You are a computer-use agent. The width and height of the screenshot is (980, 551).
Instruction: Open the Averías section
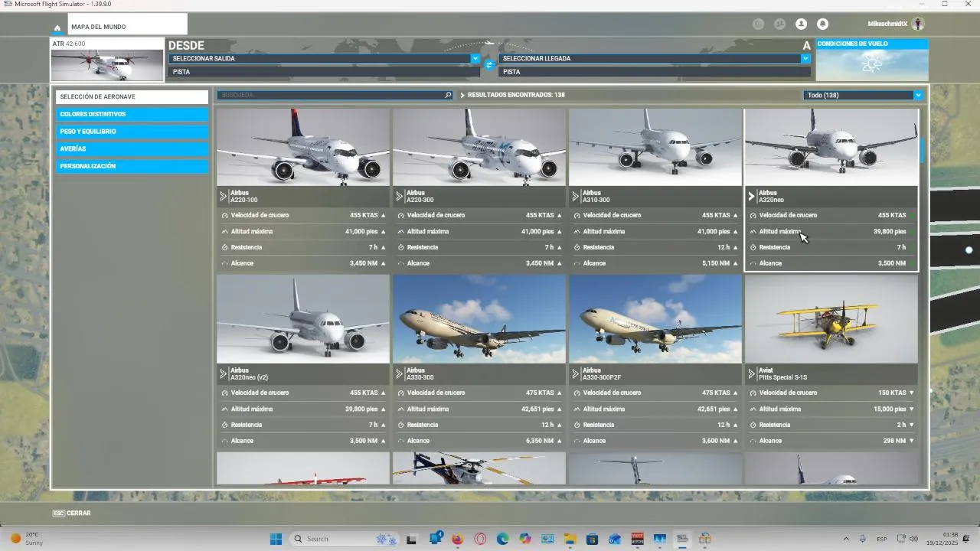(x=132, y=149)
